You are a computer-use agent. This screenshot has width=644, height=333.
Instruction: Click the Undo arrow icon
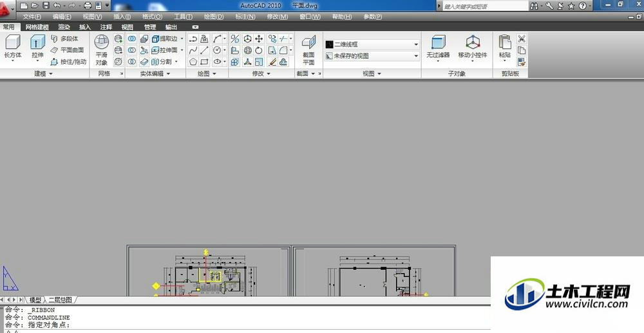pos(57,6)
